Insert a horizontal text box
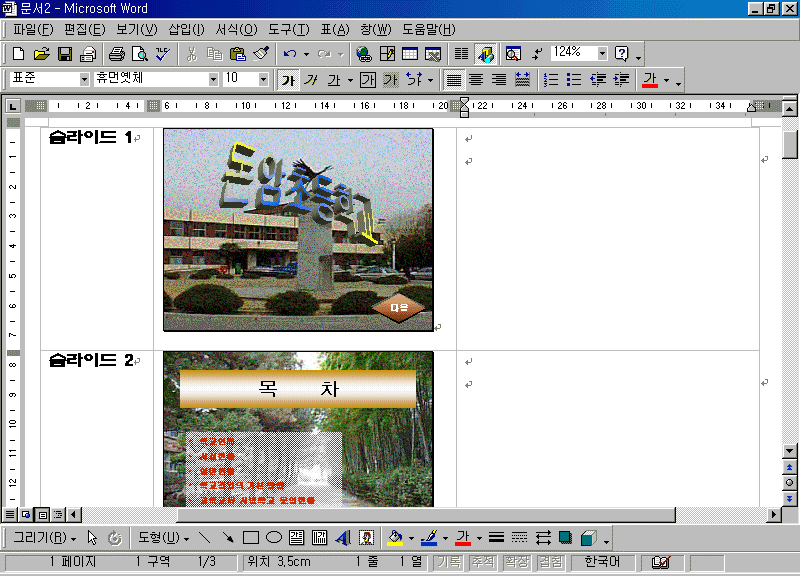Viewport: 800px width, 576px height. click(x=296, y=537)
